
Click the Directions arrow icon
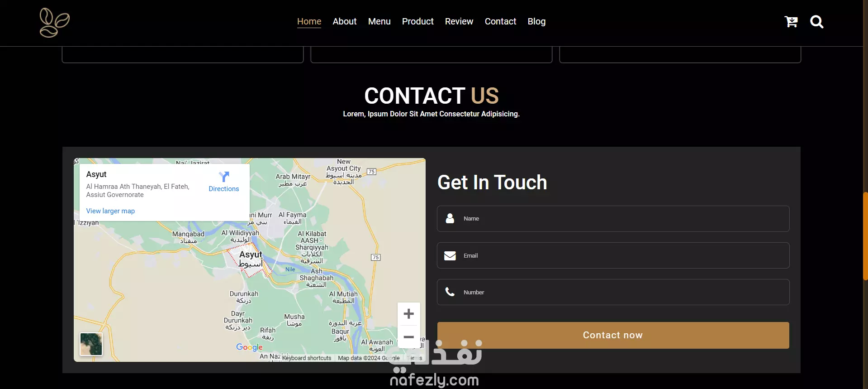click(224, 177)
